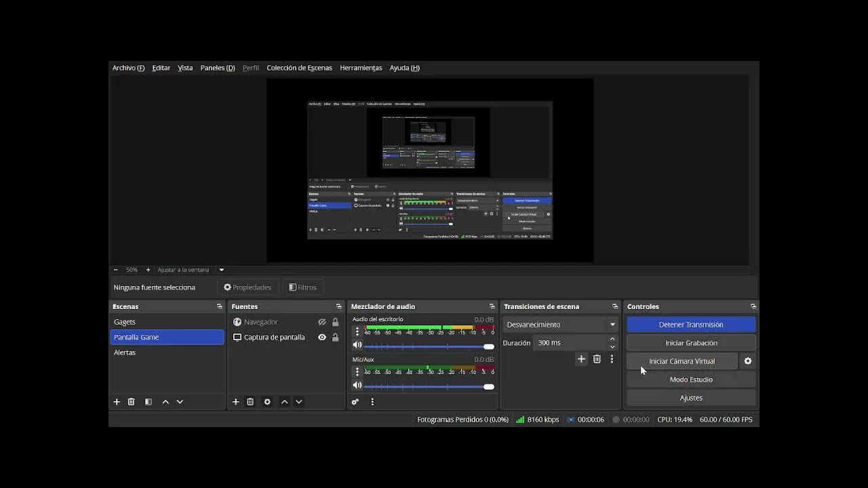Image resolution: width=868 pixels, height=488 pixels.
Task: Open scene filters icon in Escenas toolbar
Action: click(x=148, y=402)
